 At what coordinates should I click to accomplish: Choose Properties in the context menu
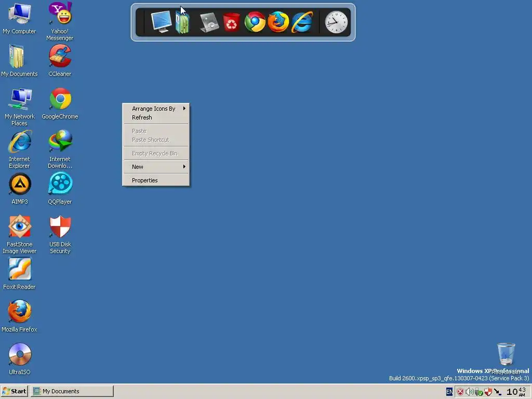click(x=156, y=180)
